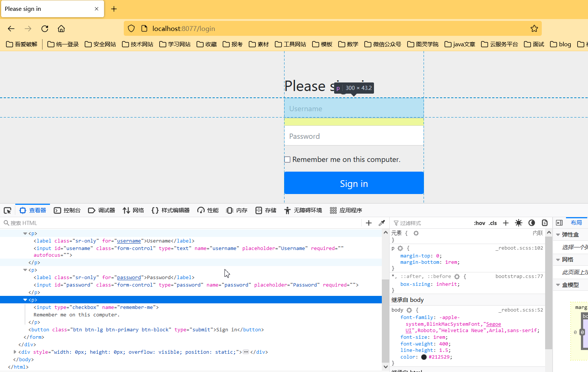Viewport: 588px width, 372px height.
Task: Bookmark this page with the star icon
Action: pos(534,28)
